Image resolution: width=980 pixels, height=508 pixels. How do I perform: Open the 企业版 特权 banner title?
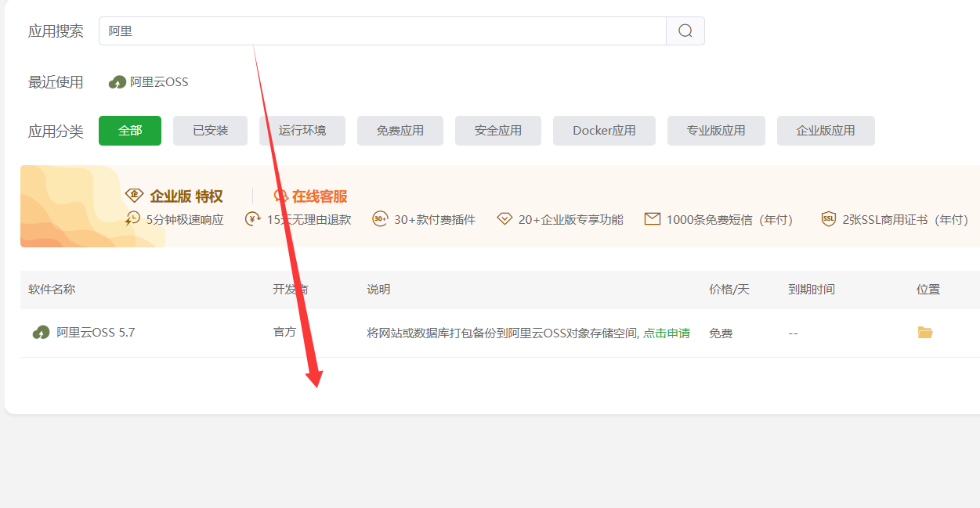point(186,196)
